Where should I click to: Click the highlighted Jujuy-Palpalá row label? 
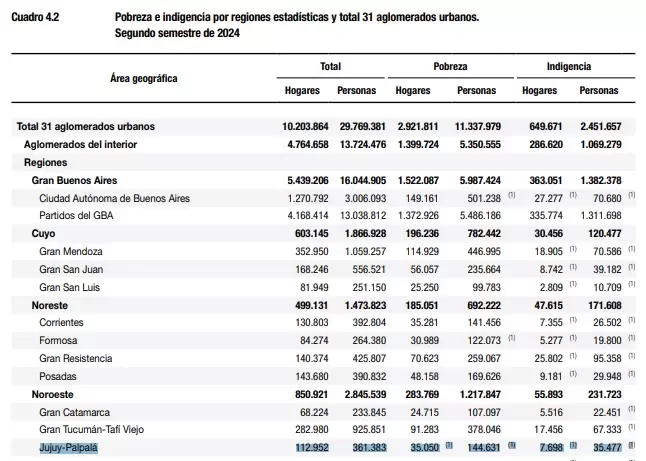click(x=69, y=447)
